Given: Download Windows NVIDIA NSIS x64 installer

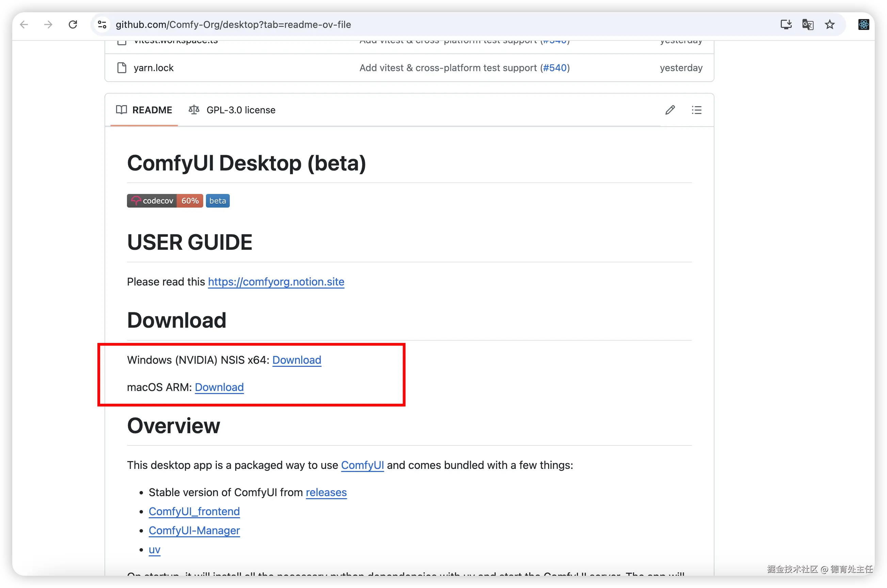Looking at the screenshot, I should 297,360.
